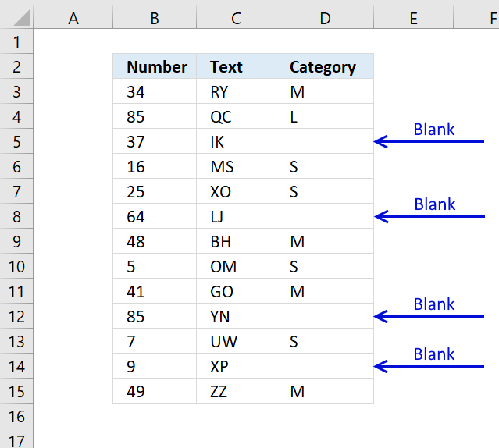Select the blank Category cell next to LJ
499x448 pixels.
(325, 216)
